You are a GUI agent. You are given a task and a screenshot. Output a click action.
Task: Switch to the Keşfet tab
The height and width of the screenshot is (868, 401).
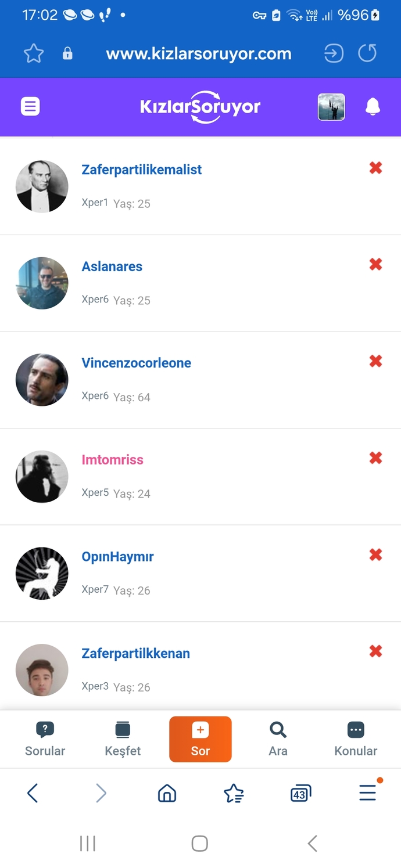[x=123, y=739]
